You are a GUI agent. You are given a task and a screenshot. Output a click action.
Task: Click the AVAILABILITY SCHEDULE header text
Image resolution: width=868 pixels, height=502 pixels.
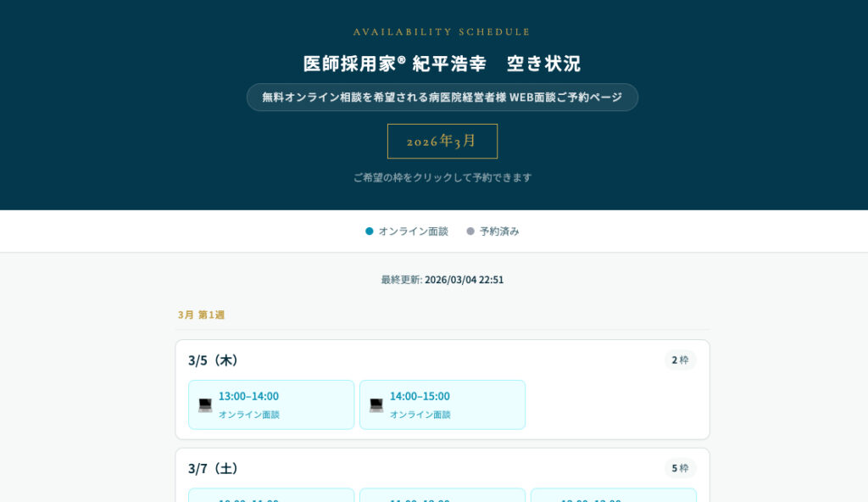click(442, 32)
